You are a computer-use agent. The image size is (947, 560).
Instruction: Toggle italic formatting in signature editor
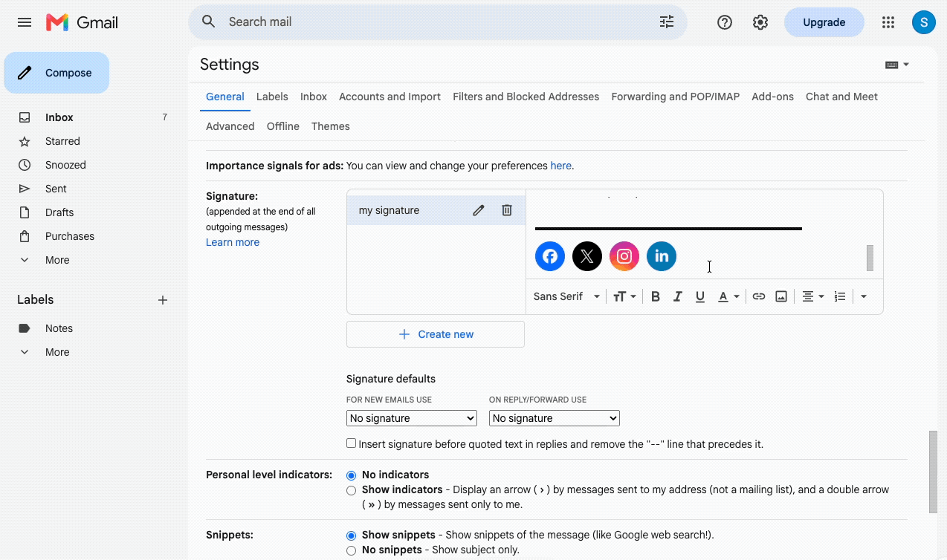[678, 296]
